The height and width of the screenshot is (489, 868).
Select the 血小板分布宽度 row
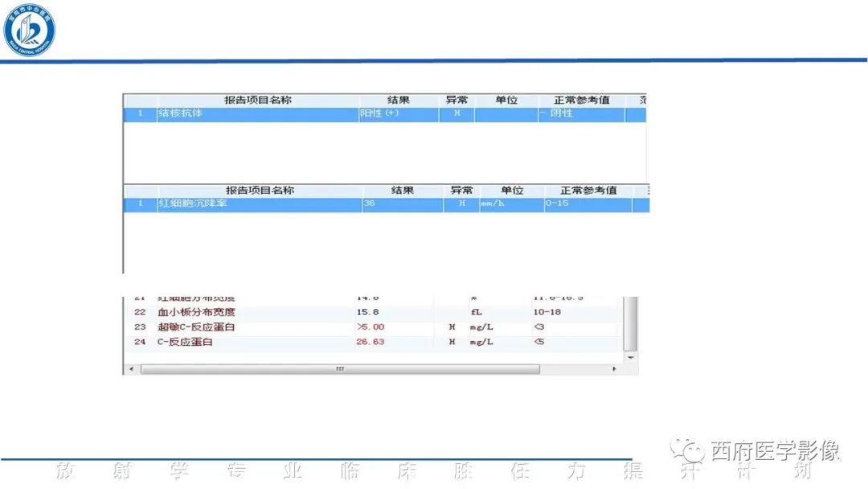pos(374,312)
